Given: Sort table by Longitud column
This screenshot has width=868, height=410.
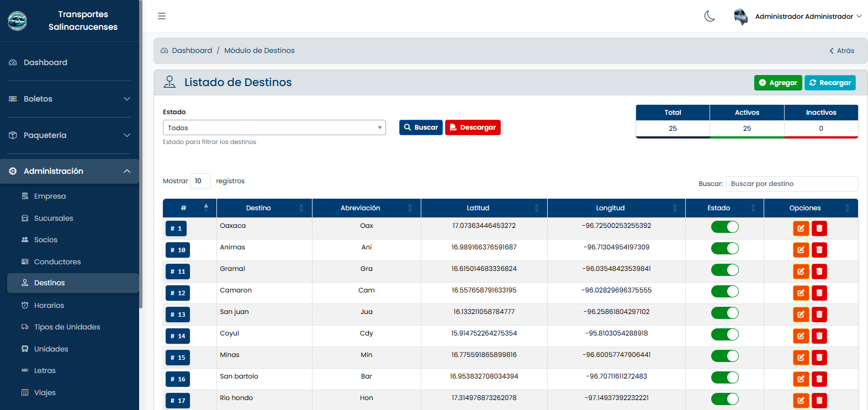Looking at the screenshot, I should (616, 208).
